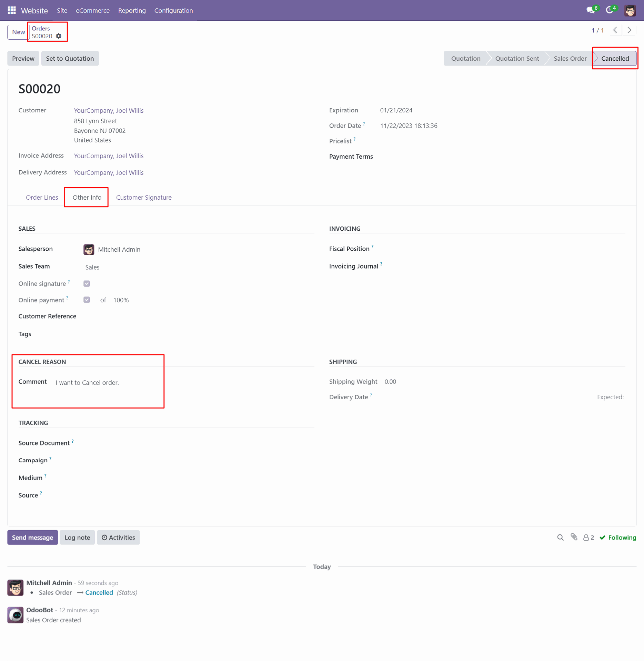The image size is (644, 662).
Task: Click the Set to Quotation button
Action: point(70,58)
